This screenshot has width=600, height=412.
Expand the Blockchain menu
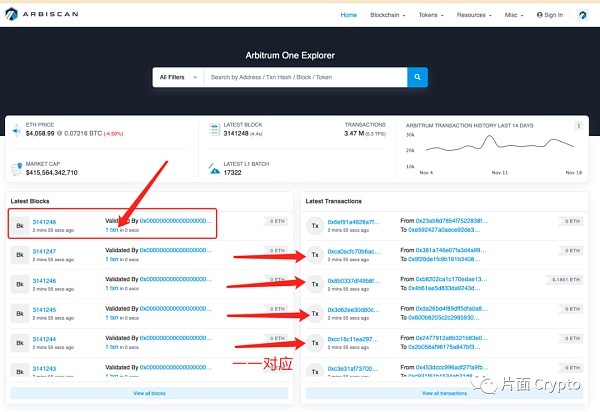click(x=390, y=15)
